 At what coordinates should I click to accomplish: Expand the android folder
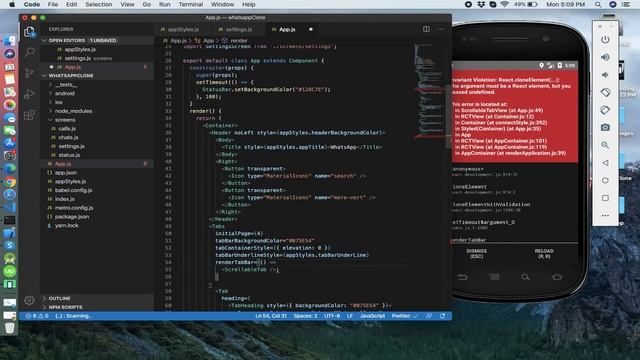[x=97, y=93]
